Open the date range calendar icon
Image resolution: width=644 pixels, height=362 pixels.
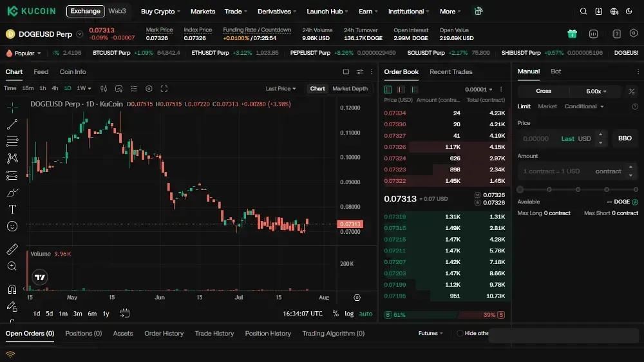[125, 313]
